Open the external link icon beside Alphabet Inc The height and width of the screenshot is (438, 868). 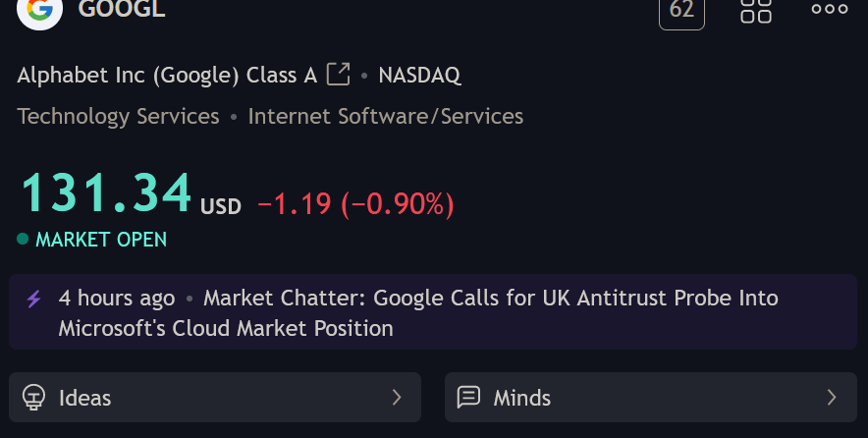338,75
